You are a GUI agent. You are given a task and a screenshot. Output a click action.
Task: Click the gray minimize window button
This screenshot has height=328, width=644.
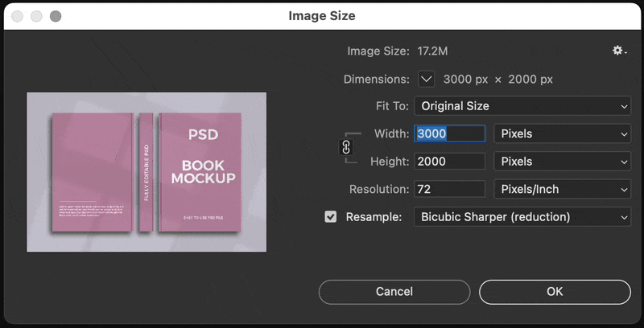point(36,16)
